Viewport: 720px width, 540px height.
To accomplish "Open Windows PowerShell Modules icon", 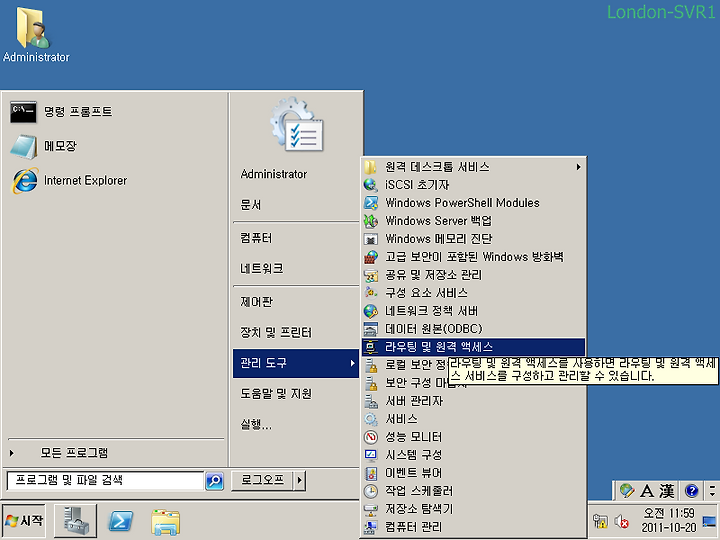I will [x=371, y=202].
